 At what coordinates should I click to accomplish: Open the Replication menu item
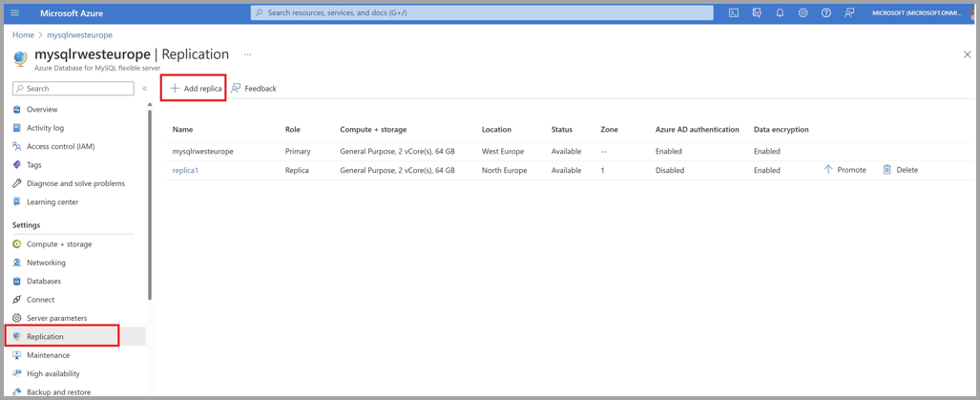[x=45, y=336]
